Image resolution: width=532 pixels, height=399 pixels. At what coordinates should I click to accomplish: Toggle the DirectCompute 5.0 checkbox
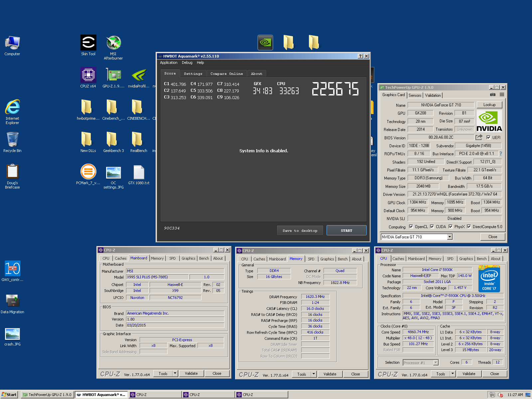[x=469, y=226]
